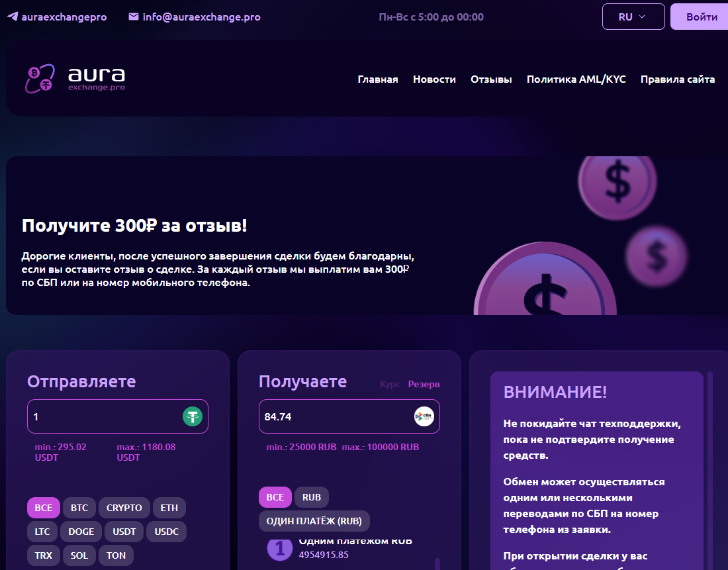The width and height of the screenshot is (728, 570).
Task: Click the СБП icon in the receive field
Action: pos(424,416)
